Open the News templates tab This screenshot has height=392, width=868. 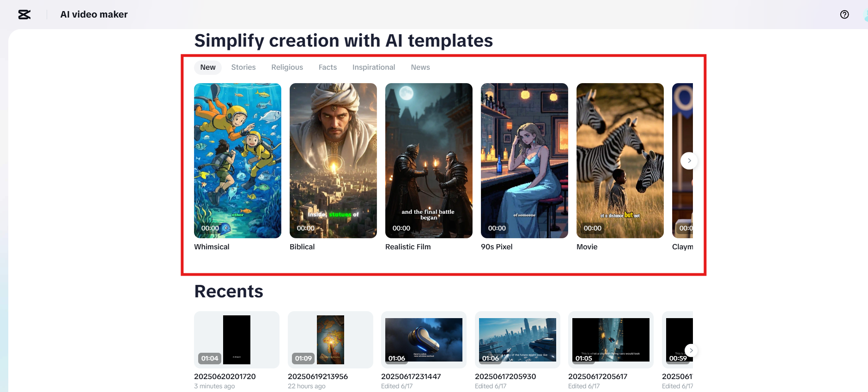click(420, 67)
